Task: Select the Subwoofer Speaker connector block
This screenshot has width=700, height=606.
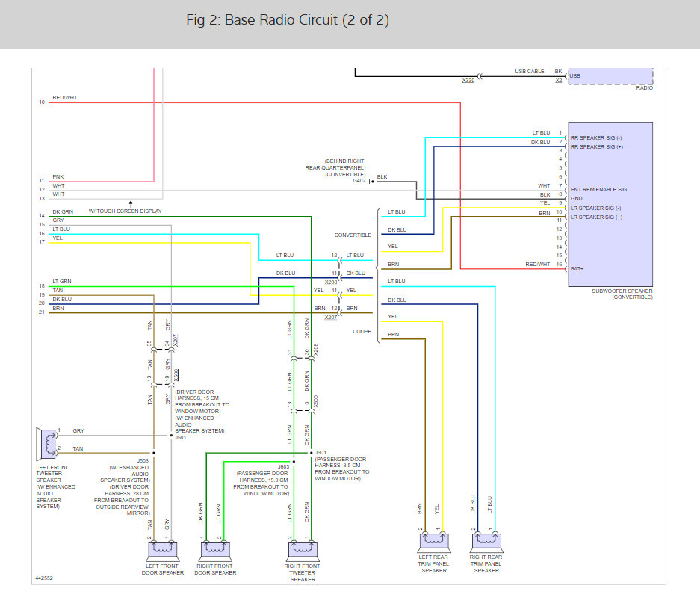Action: (610, 204)
